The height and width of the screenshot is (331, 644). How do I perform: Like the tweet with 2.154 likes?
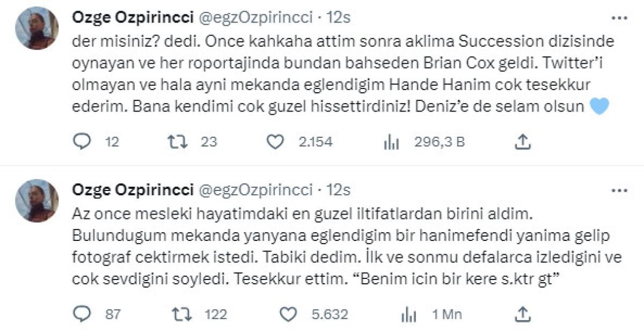click(275, 142)
